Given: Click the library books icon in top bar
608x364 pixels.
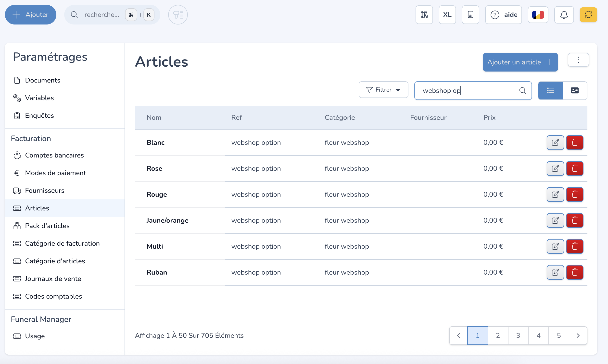Looking at the screenshot, I should pyautogui.click(x=424, y=15).
